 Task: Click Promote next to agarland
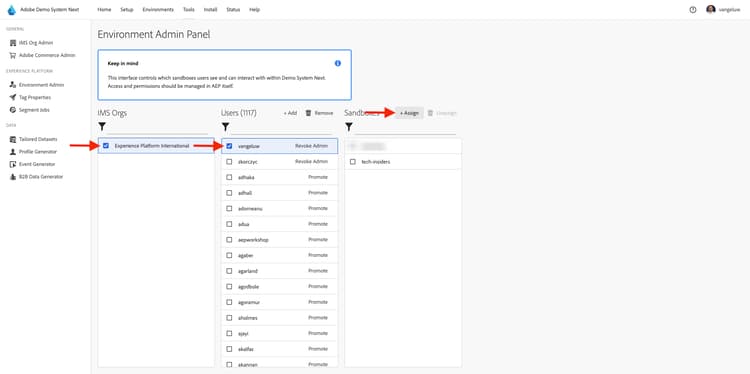point(318,271)
